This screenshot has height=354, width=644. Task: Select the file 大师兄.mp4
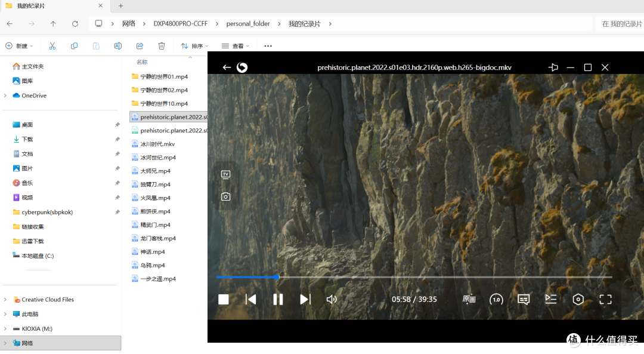(x=151, y=171)
